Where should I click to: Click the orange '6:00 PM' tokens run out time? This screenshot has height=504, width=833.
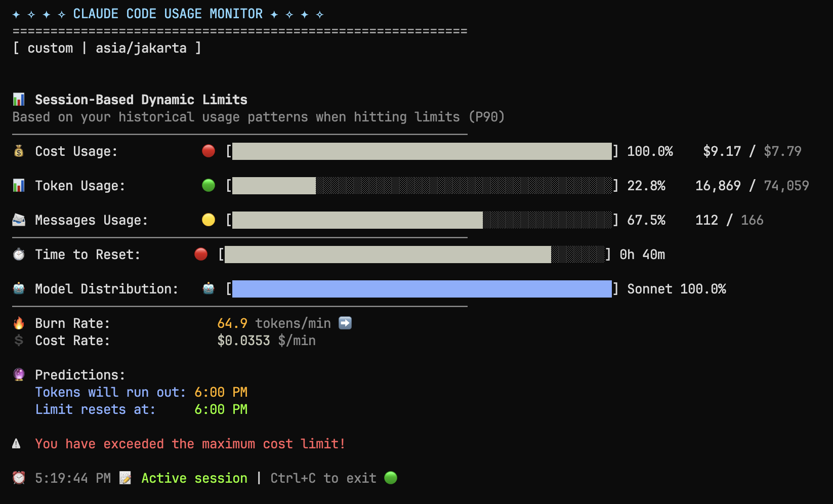pyautogui.click(x=221, y=392)
